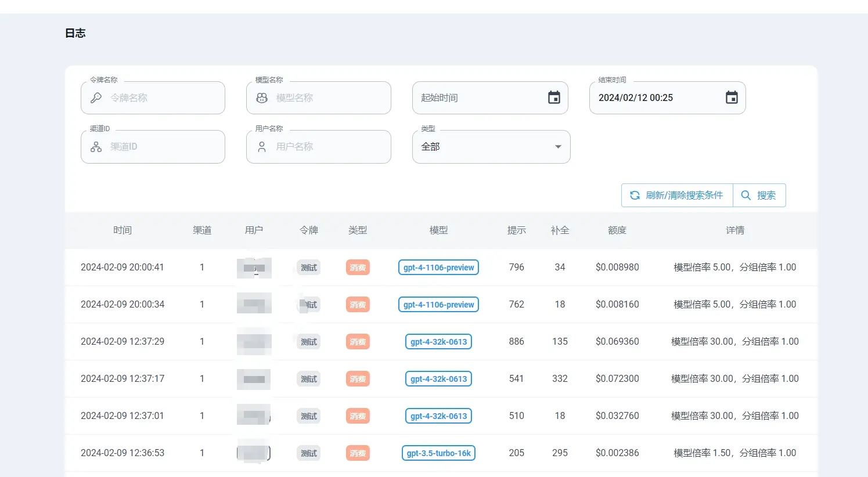
Task: Click blurred user name in 20:00:41 row
Action: 254,268
